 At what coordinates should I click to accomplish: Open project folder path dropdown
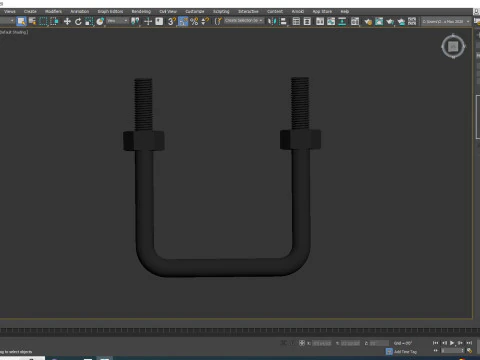click(446, 21)
